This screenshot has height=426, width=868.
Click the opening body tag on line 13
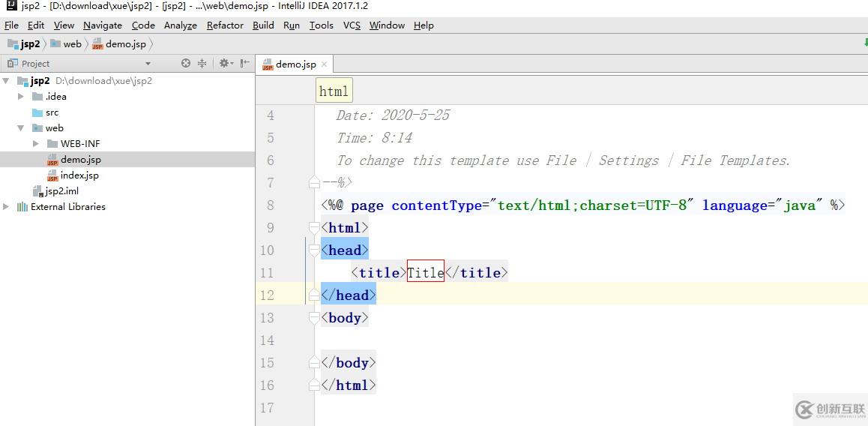coord(345,318)
